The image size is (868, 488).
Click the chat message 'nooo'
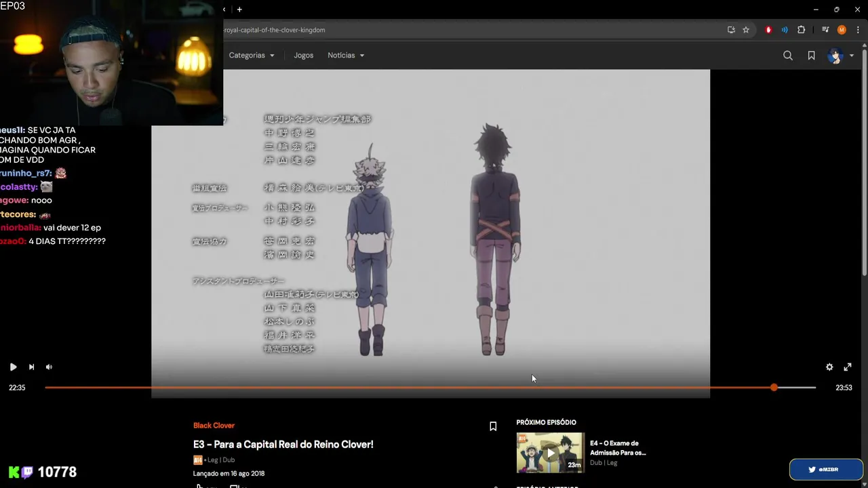coord(41,201)
